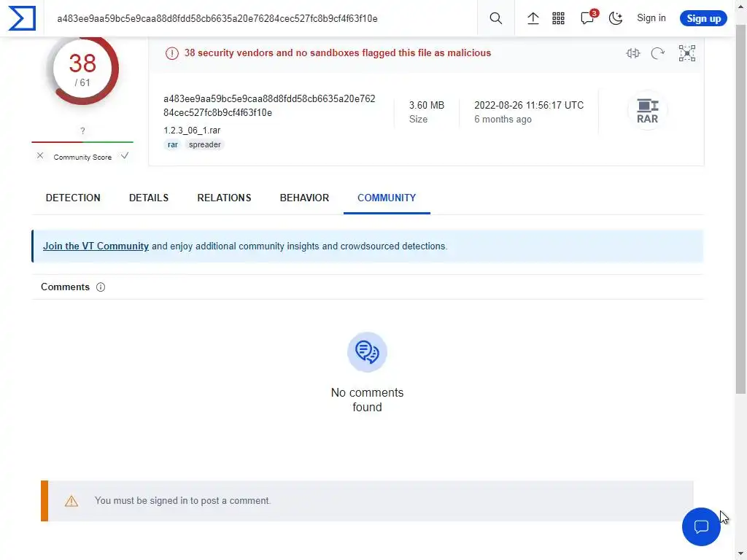Open the apps grid icon
This screenshot has height=560, width=747.
pyautogui.click(x=558, y=18)
